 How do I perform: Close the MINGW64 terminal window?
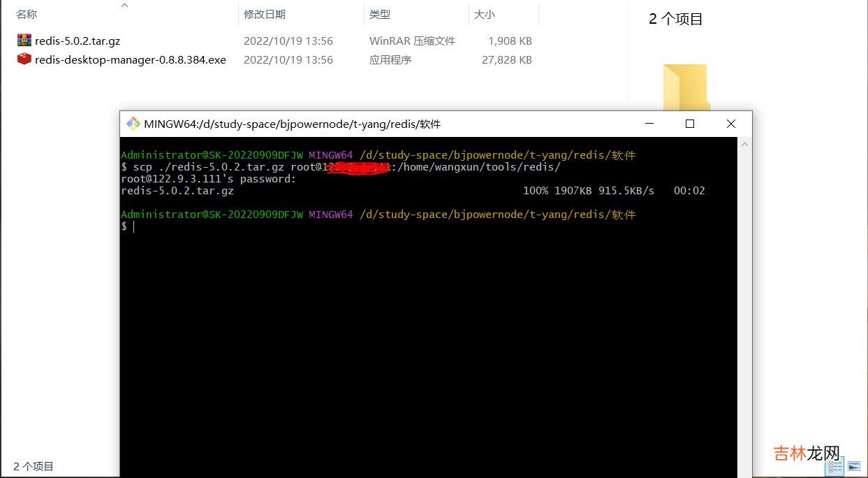point(730,124)
